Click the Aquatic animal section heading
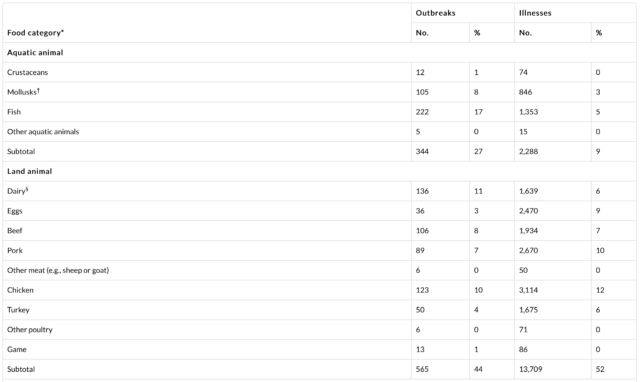Viewport: 640px width, 382px height. coord(35,53)
